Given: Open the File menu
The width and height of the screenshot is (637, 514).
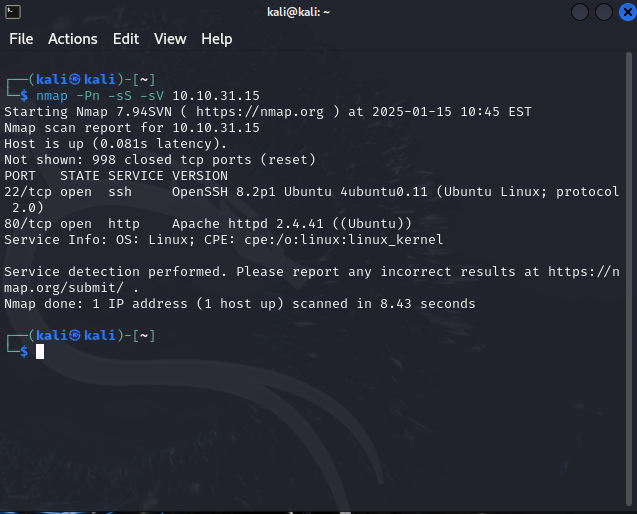Looking at the screenshot, I should pyautogui.click(x=21, y=39).
